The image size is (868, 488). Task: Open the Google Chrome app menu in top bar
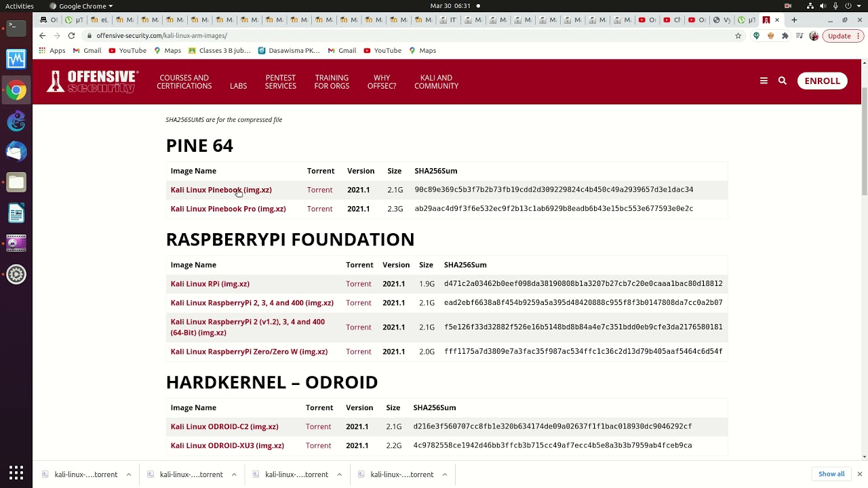81,6
